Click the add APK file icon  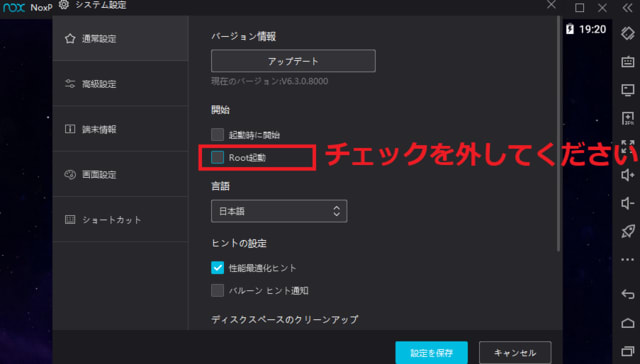click(628, 118)
